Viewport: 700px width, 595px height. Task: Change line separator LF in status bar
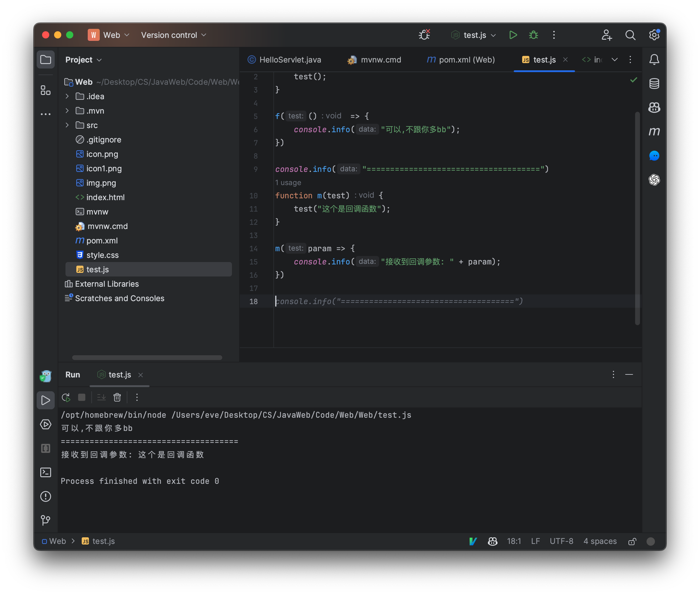pos(535,542)
